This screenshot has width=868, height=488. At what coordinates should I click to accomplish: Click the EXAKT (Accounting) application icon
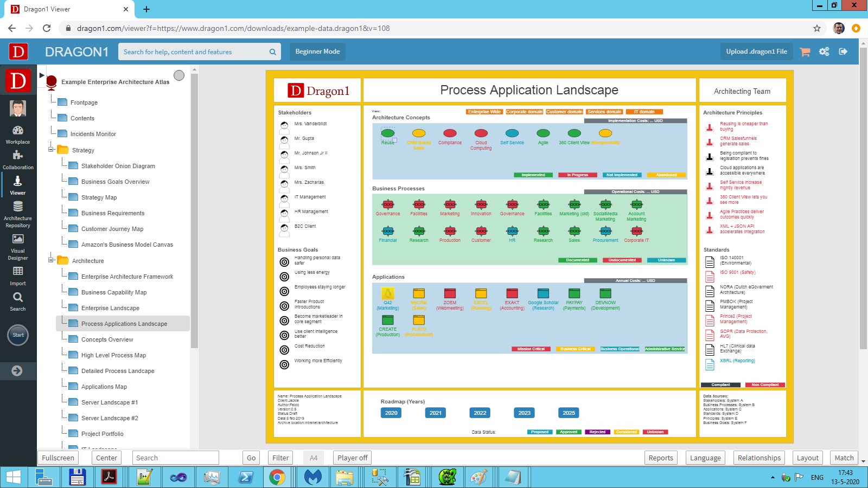pyautogui.click(x=512, y=293)
